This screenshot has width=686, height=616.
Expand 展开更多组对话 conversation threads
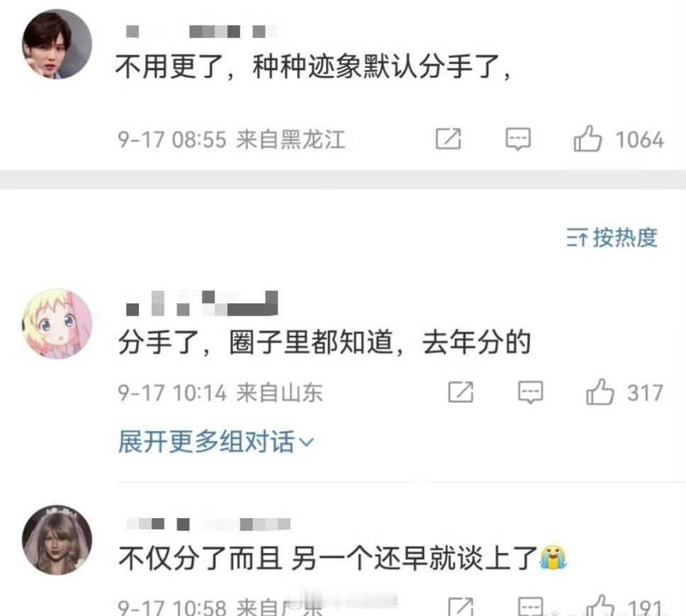click(x=216, y=442)
